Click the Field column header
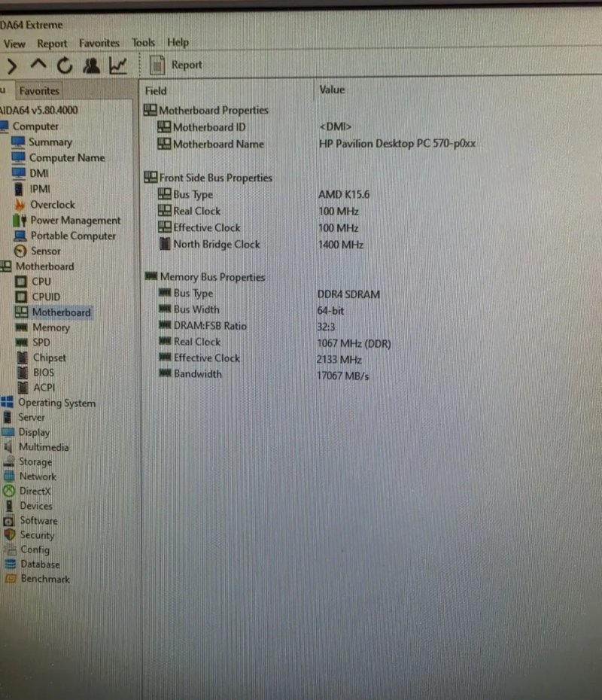This screenshot has height=700, width=602. pos(156,91)
